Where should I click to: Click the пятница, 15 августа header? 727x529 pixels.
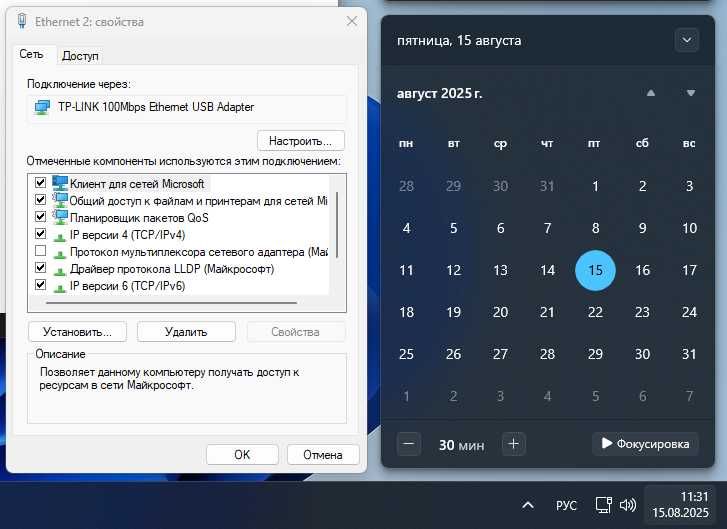(459, 41)
